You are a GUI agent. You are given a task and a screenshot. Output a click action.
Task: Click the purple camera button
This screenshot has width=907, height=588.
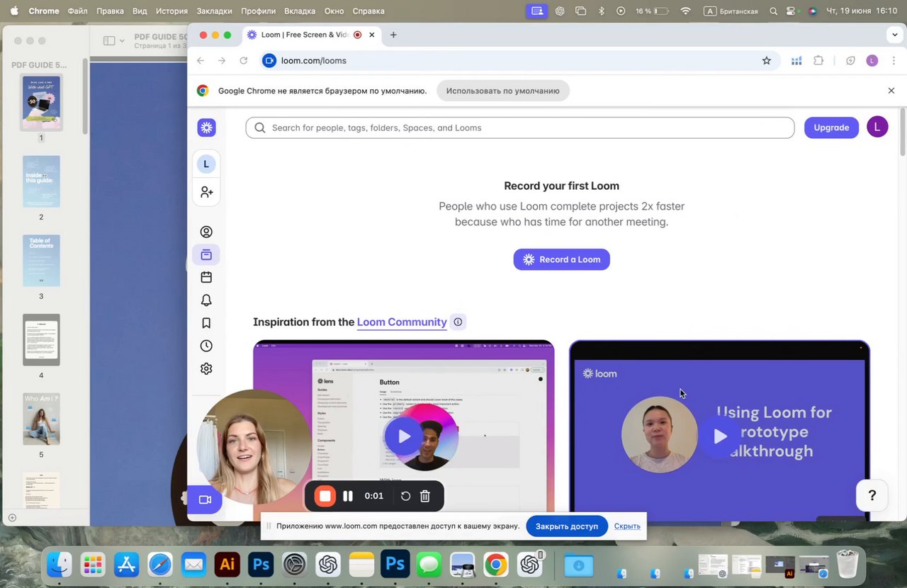(205, 499)
